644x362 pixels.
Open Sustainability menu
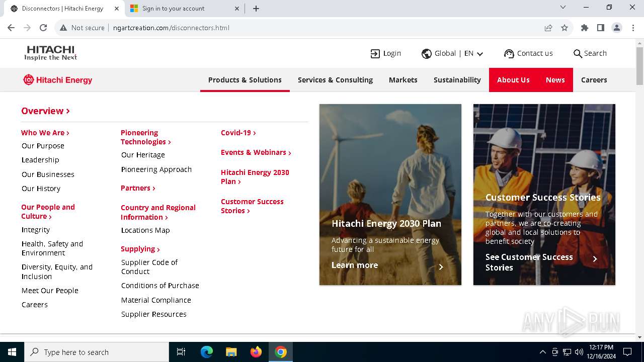(457, 80)
